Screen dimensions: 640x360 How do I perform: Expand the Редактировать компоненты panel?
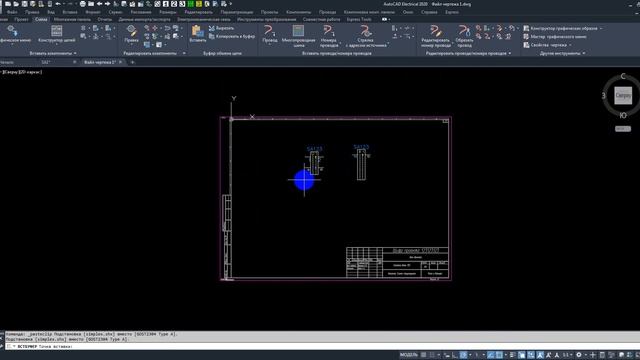coord(154,53)
